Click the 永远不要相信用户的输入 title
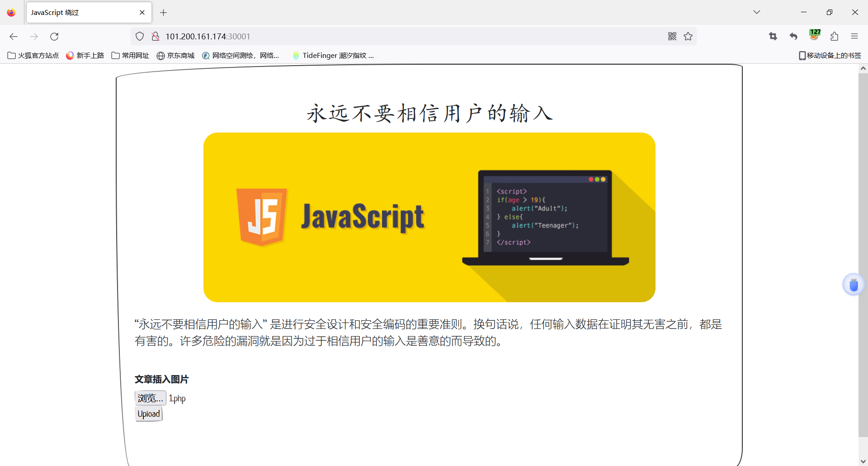The height and width of the screenshot is (466, 868). point(429,113)
